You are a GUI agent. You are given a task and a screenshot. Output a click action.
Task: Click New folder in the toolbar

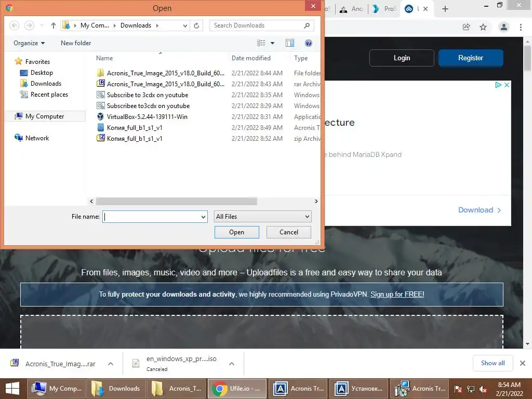click(76, 43)
